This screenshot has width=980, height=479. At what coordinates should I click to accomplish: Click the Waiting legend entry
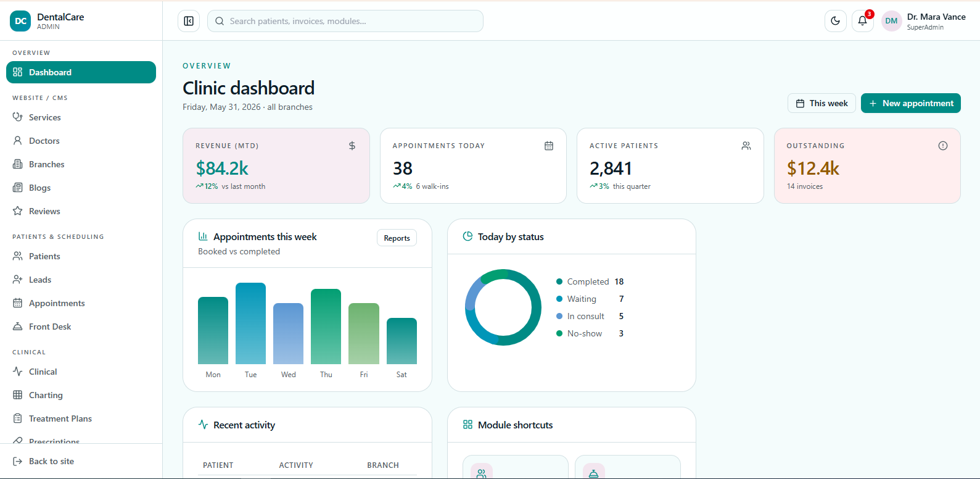point(590,299)
